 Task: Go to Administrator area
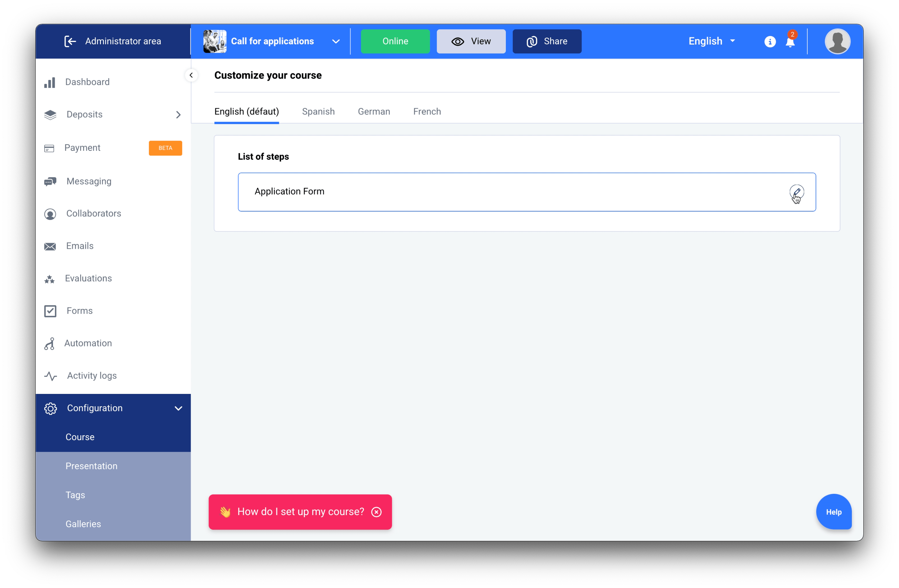tap(113, 41)
